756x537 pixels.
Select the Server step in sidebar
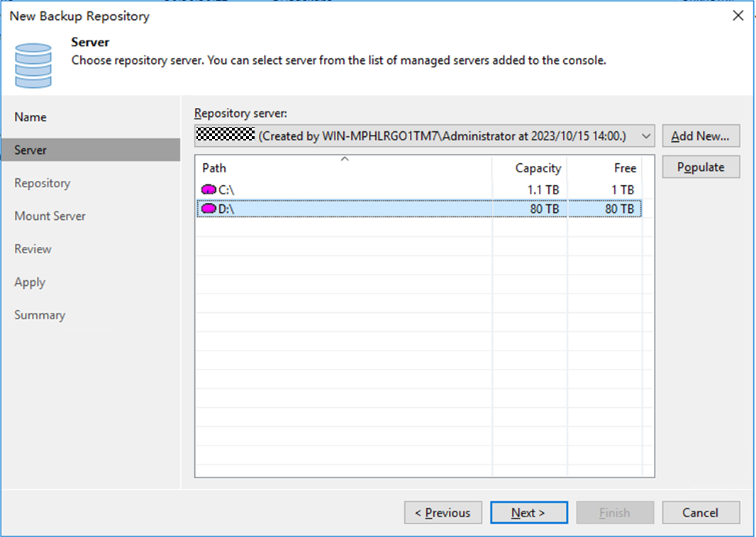click(30, 150)
